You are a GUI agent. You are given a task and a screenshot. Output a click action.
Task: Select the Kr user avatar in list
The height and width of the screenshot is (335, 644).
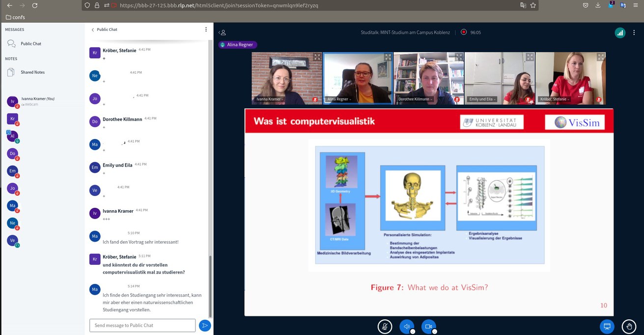tap(13, 119)
